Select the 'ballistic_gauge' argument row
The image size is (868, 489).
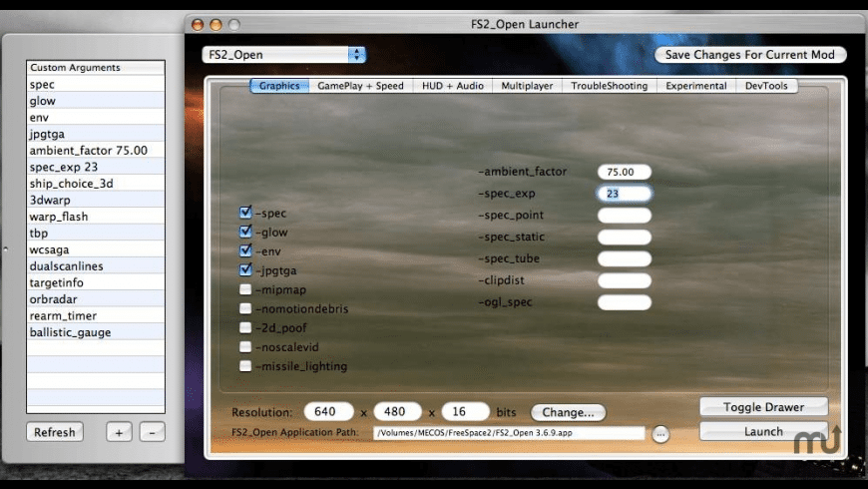pyautogui.click(x=96, y=332)
